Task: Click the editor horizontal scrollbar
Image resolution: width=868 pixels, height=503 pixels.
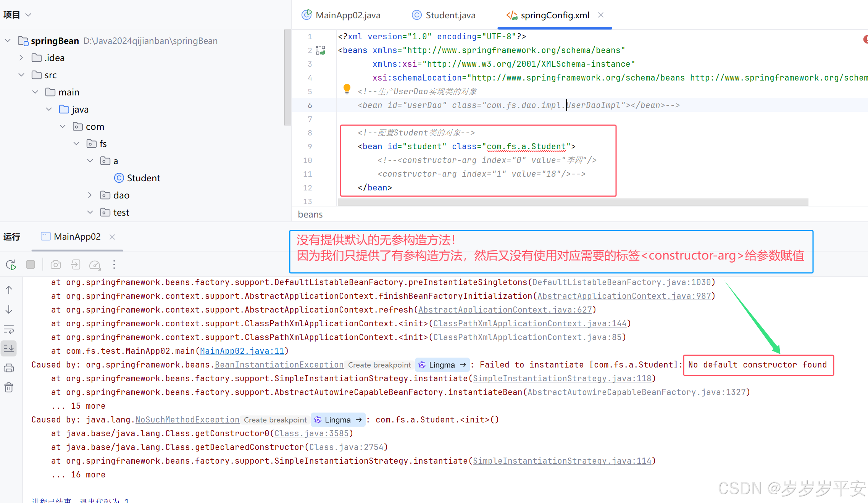Action: click(573, 202)
